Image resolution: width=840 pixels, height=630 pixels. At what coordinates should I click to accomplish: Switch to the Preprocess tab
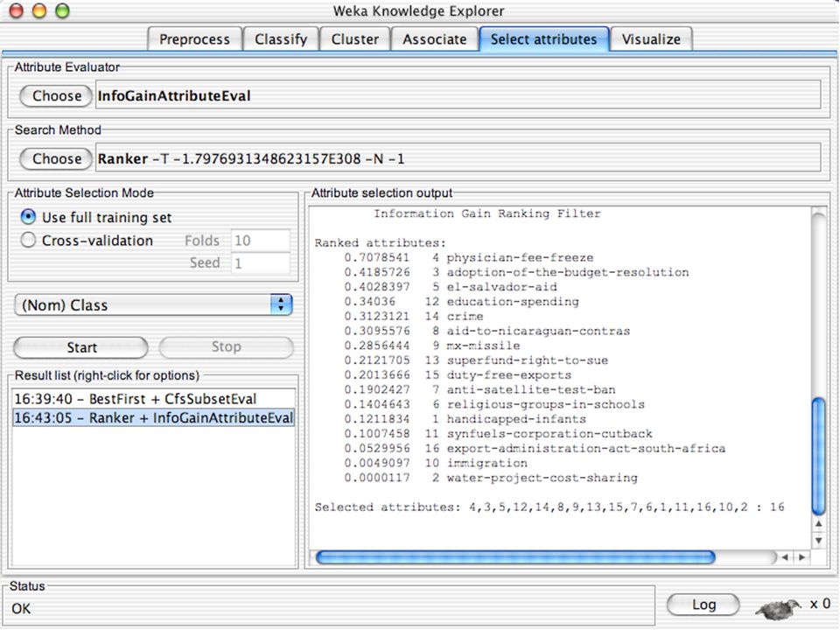point(194,39)
